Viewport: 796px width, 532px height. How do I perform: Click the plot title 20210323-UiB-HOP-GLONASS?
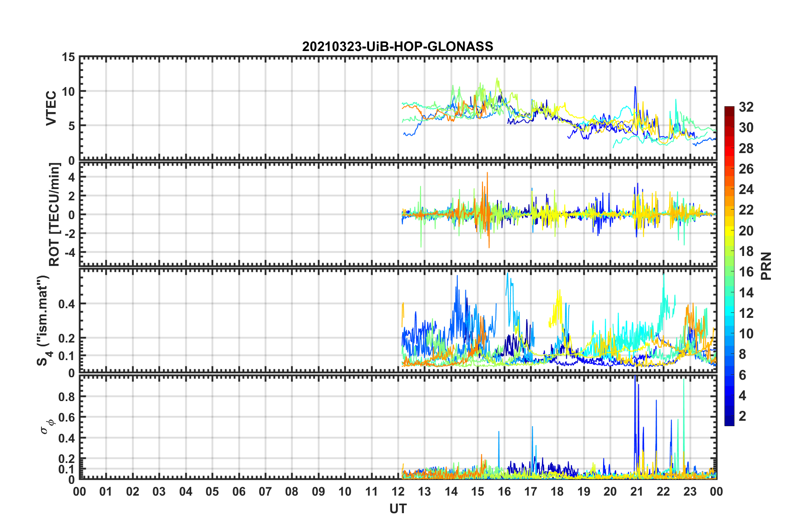(398, 46)
